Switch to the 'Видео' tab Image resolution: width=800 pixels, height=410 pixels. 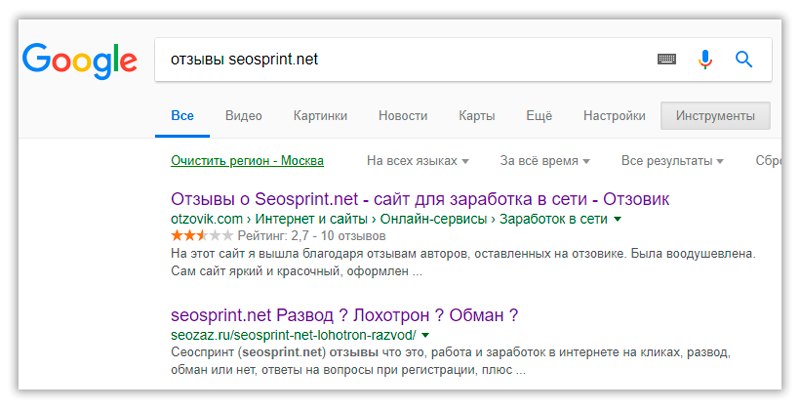[243, 116]
